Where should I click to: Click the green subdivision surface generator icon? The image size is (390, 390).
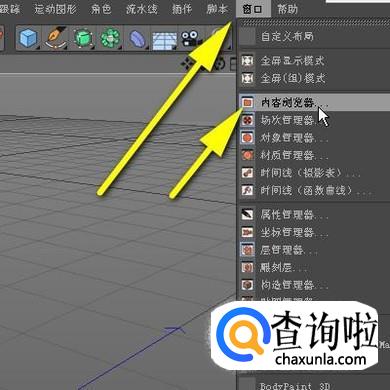point(83,38)
